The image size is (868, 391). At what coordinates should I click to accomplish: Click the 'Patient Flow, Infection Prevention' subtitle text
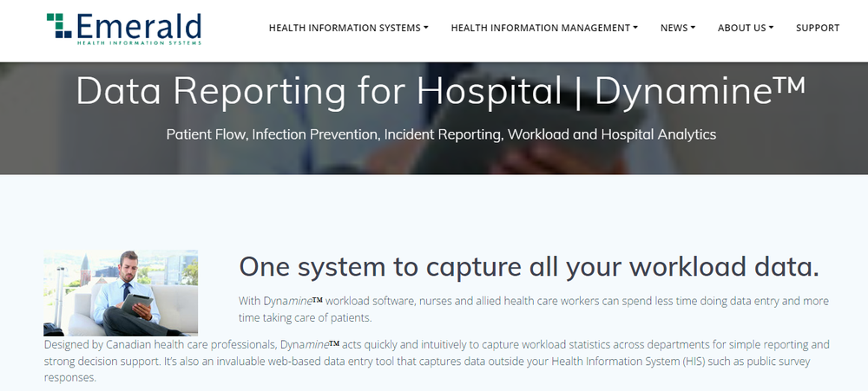tap(441, 134)
